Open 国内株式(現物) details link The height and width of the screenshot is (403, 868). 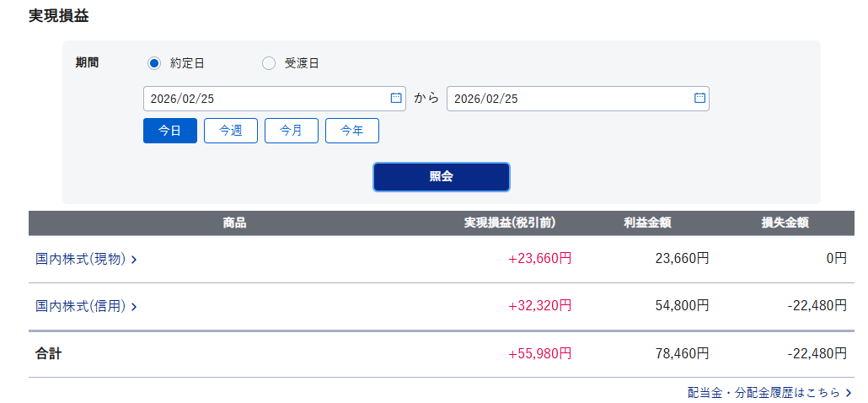point(81,259)
